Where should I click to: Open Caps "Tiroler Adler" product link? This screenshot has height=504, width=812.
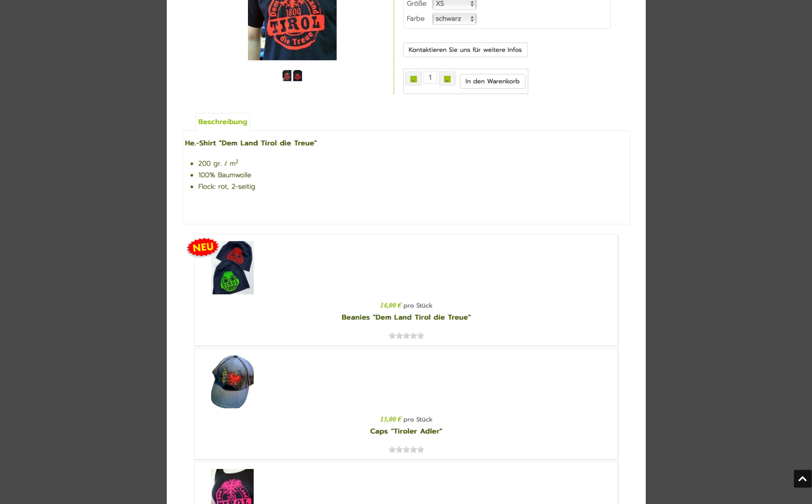coord(406,431)
